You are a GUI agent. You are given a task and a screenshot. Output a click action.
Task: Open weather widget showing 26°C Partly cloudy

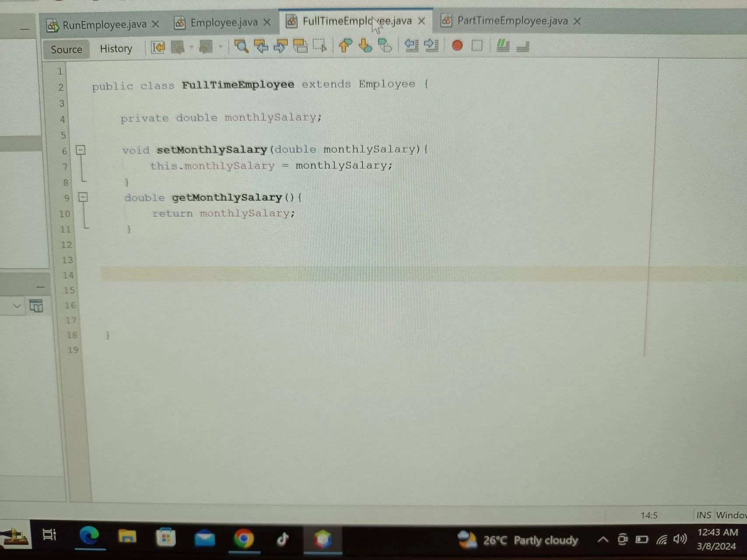[518, 540]
